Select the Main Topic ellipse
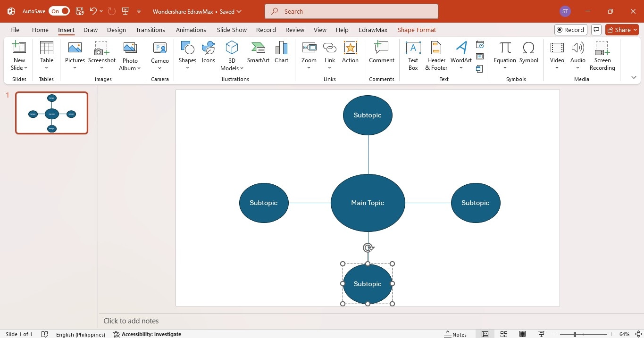 click(x=368, y=203)
